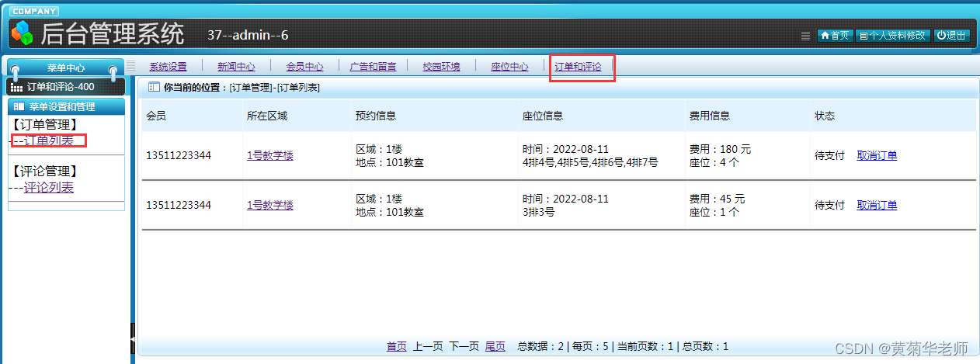
Task: Click the 预约信息 column header
Action: [x=376, y=116]
